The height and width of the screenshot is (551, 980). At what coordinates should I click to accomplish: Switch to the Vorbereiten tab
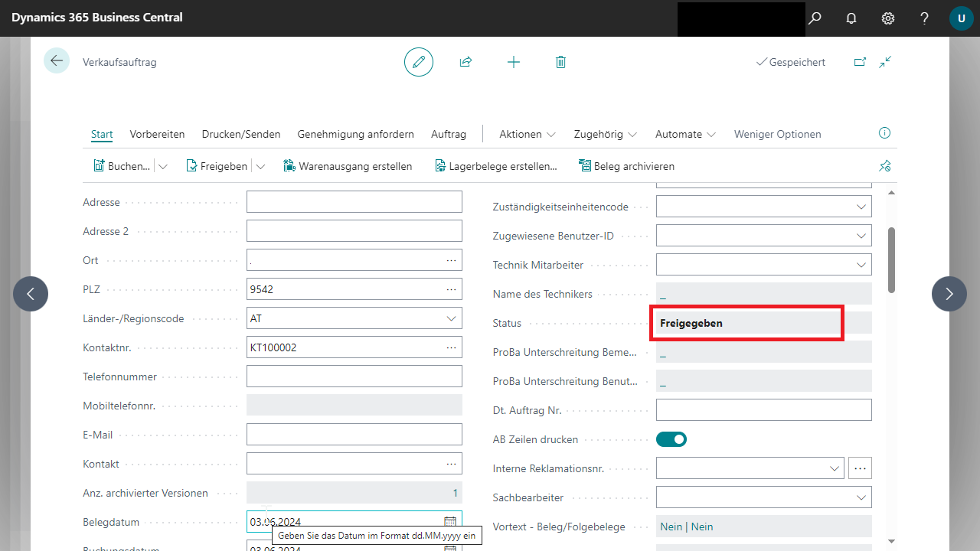tap(157, 134)
